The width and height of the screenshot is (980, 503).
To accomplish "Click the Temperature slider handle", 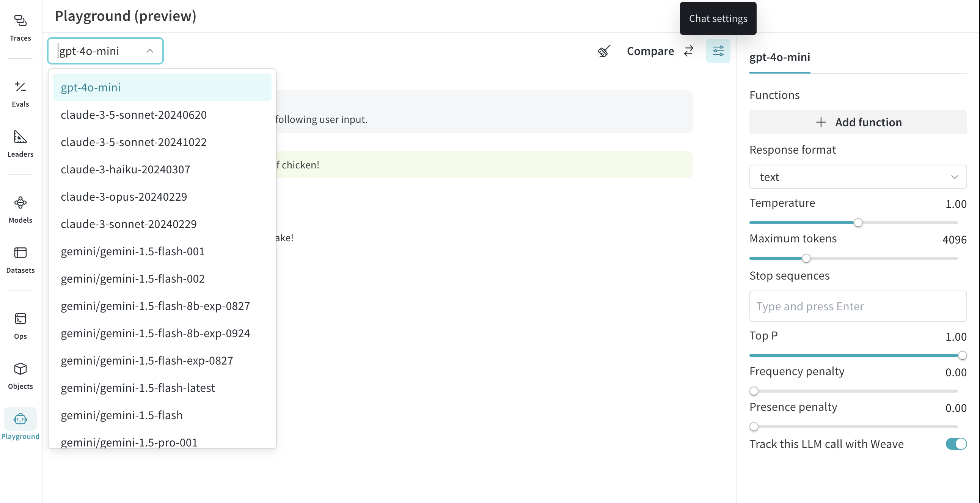I will pos(858,223).
